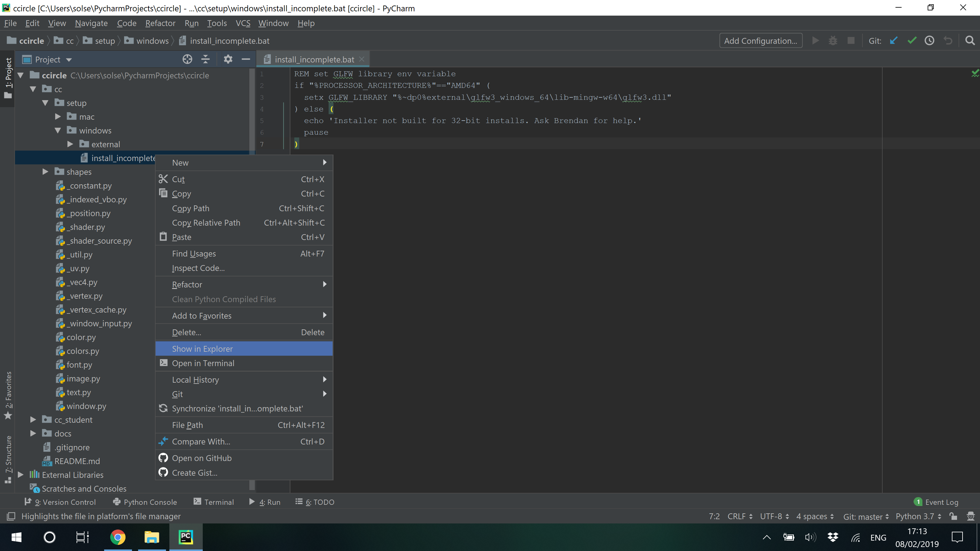The image size is (980, 551).
Task: Expand the shapes folder
Action: point(45,171)
